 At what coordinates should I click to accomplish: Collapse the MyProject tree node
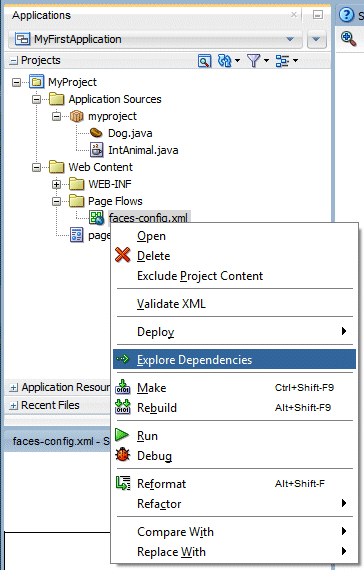click(x=16, y=83)
